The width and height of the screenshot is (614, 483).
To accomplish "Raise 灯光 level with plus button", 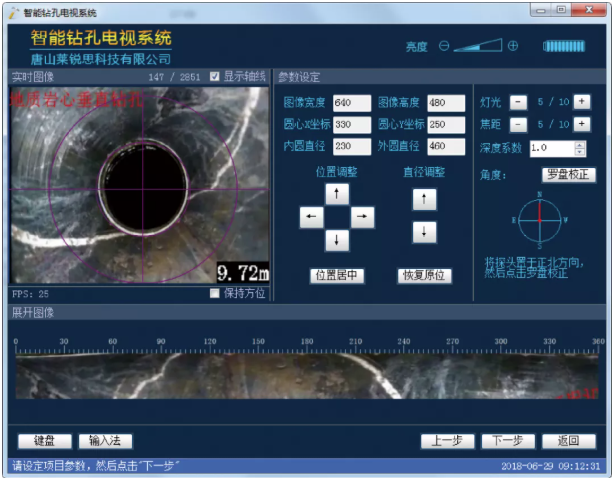I will [583, 102].
